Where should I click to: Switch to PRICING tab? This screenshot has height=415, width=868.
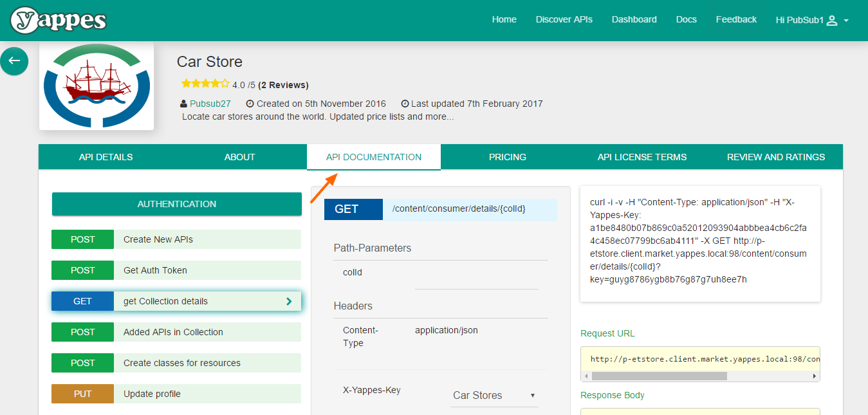pos(508,157)
